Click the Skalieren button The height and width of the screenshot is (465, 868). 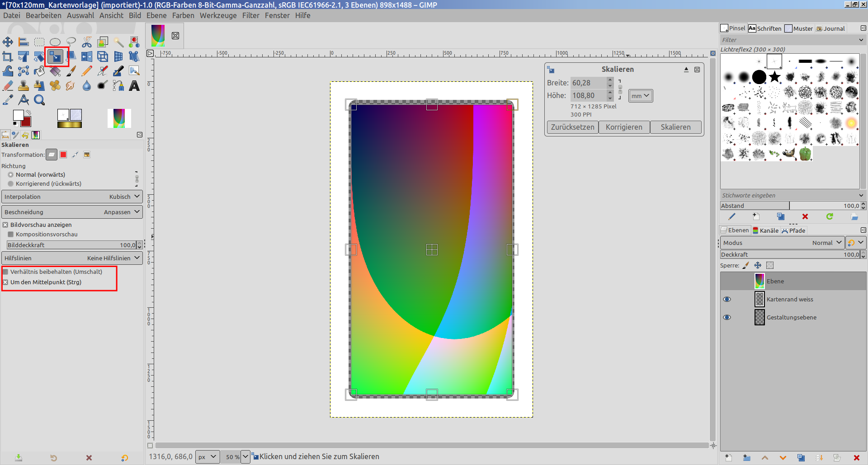[675, 127]
